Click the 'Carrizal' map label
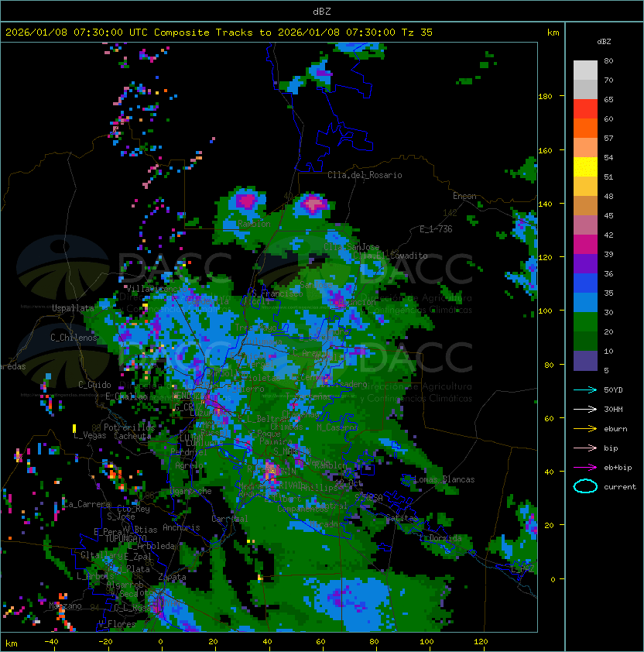The image size is (644, 652). point(230,519)
